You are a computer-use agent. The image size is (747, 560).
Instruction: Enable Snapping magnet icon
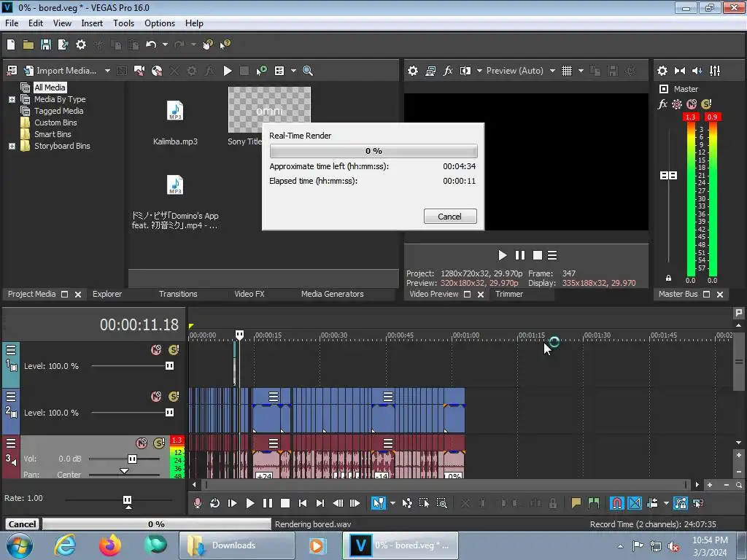click(x=616, y=503)
